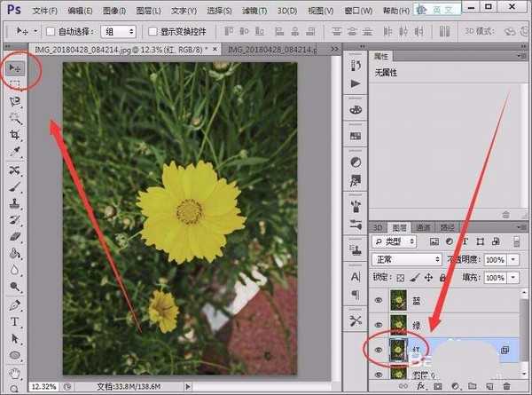Open the 图像(I) menu

click(113, 10)
